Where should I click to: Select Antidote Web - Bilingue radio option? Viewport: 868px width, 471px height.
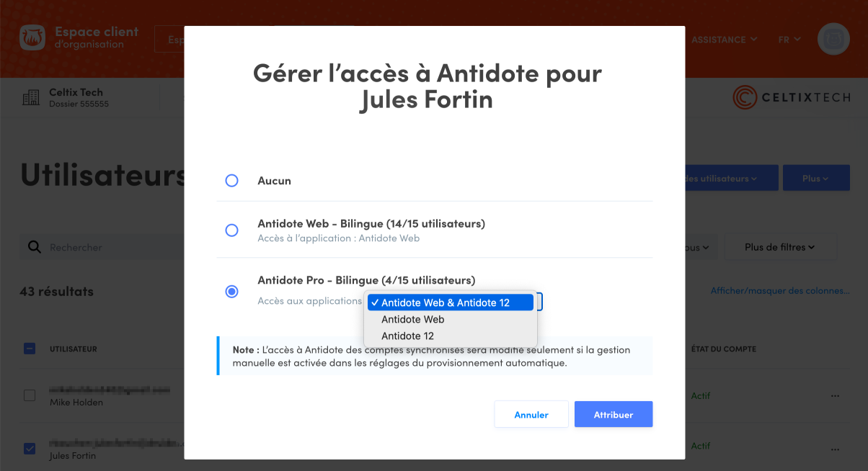click(x=231, y=230)
